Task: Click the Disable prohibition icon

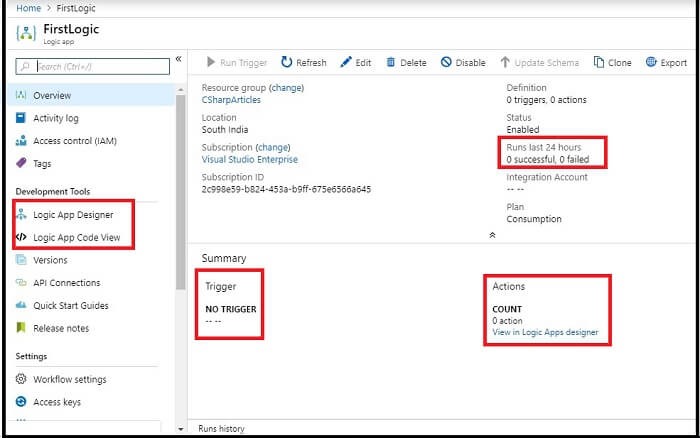Action: (446, 62)
